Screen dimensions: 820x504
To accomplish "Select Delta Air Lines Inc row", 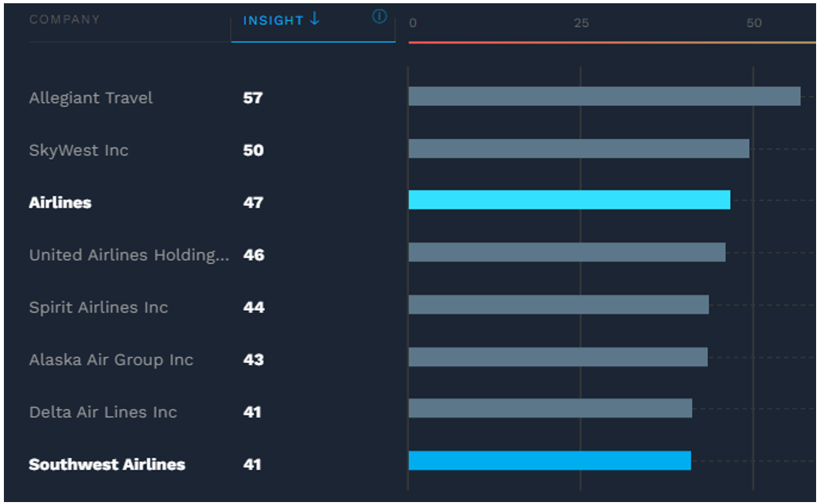I will (x=103, y=412).
